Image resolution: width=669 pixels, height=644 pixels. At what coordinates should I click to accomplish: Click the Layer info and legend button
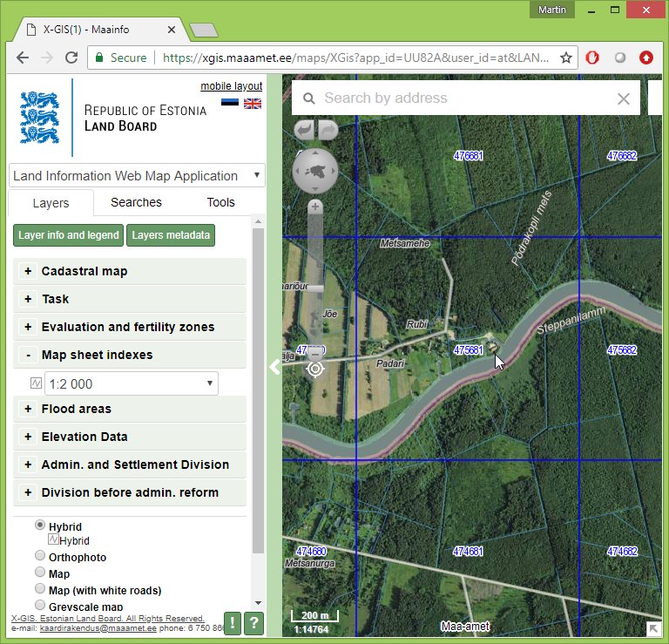click(69, 235)
